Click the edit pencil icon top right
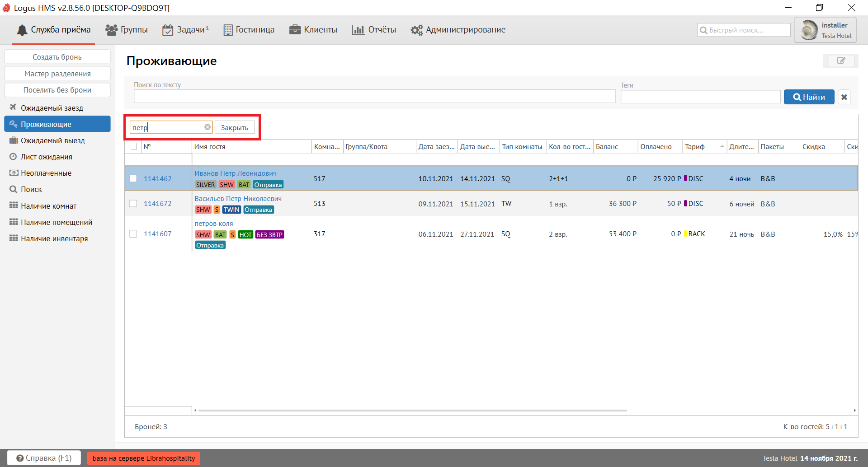The width and height of the screenshot is (868, 467). pyautogui.click(x=840, y=61)
